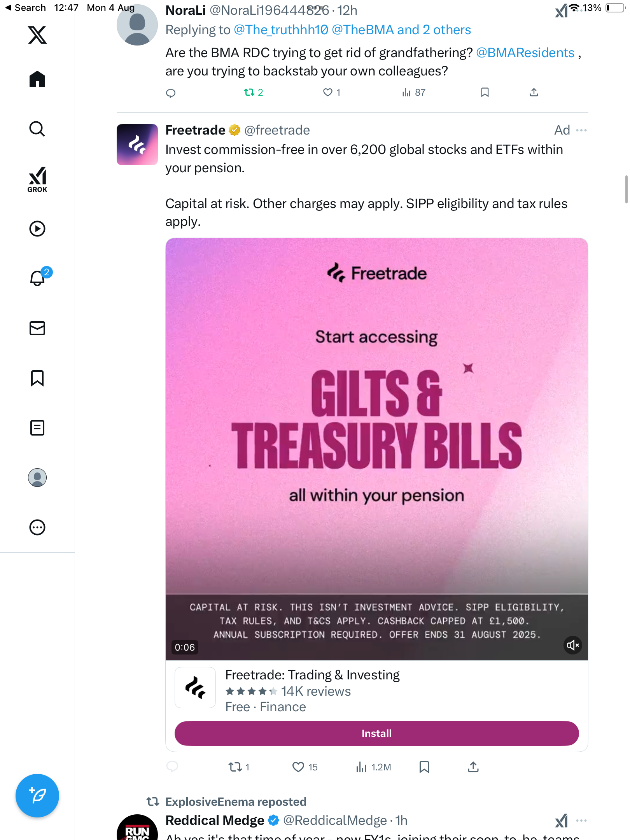Open the Lists icon in sidebar
This screenshot has width=630, height=840.
tap(37, 428)
